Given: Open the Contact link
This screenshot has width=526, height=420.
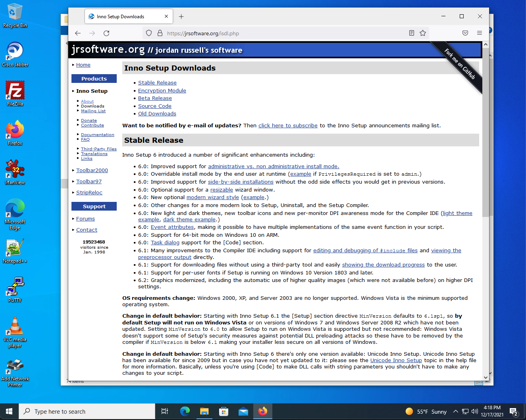Looking at the screenshot, I should (x=87, y=230).
